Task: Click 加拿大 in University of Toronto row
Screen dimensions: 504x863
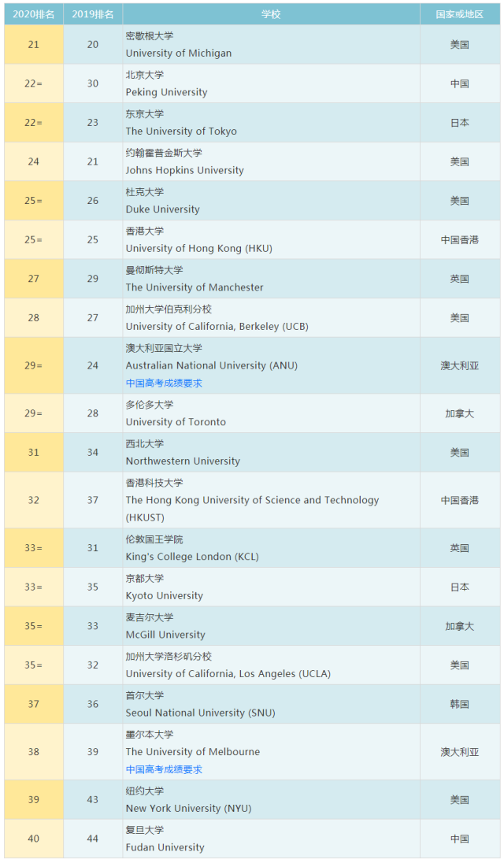Action: 460,413
